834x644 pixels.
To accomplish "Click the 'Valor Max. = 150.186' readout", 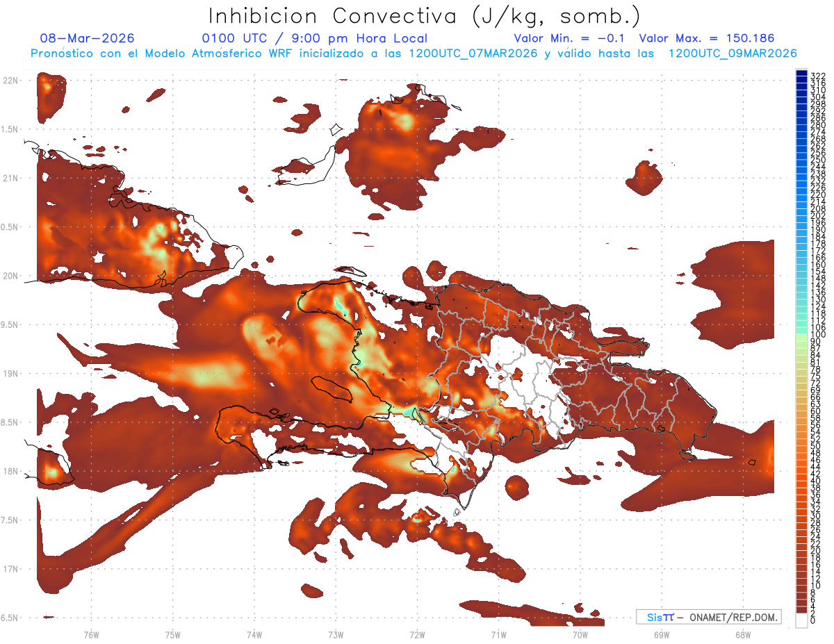I will [x=707, y=38].
